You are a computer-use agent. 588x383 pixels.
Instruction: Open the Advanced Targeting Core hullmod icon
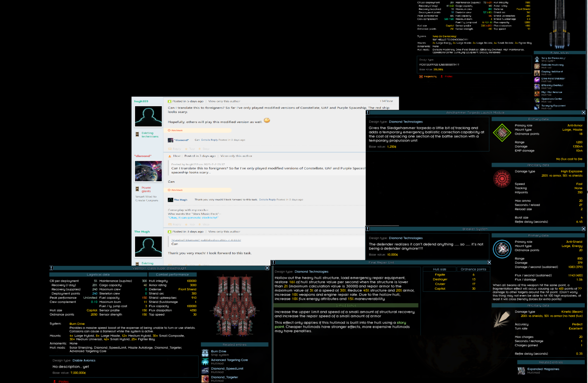[x=205, y=362]
